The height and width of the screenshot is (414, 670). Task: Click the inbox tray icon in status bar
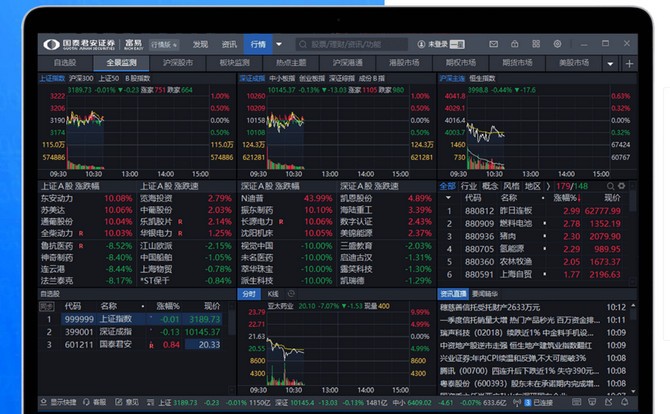592,402
